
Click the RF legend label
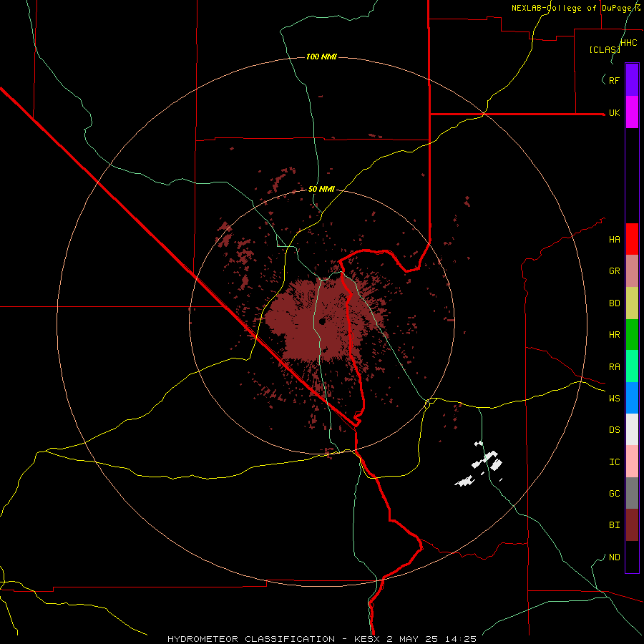point(614,80)
